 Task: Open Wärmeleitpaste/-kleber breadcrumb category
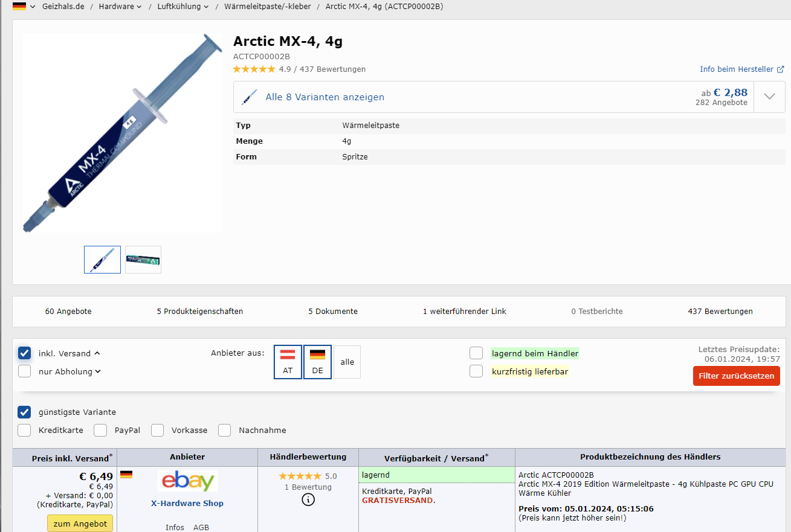268,7
